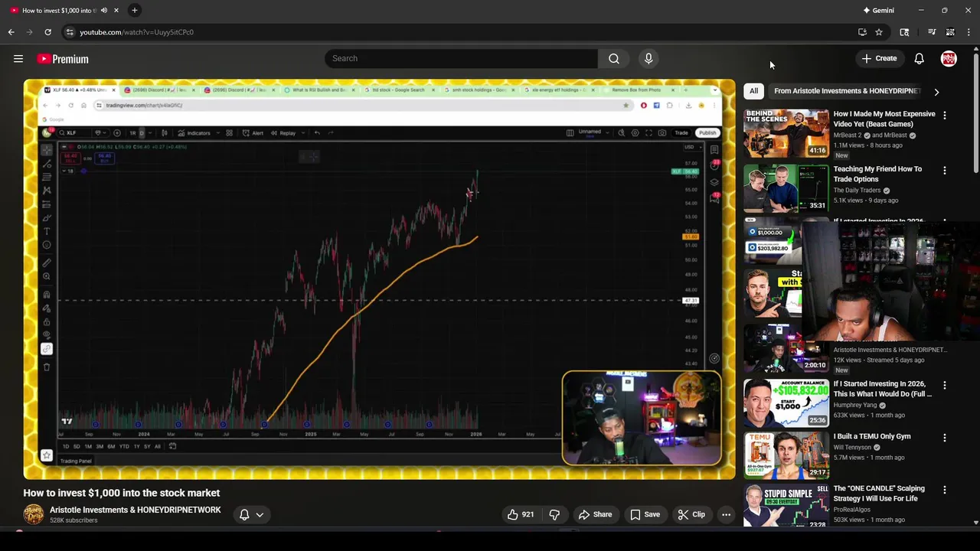Bookmark this page with the star
Image resolution: width=980 pixels, height=551 pixels.
879,32
